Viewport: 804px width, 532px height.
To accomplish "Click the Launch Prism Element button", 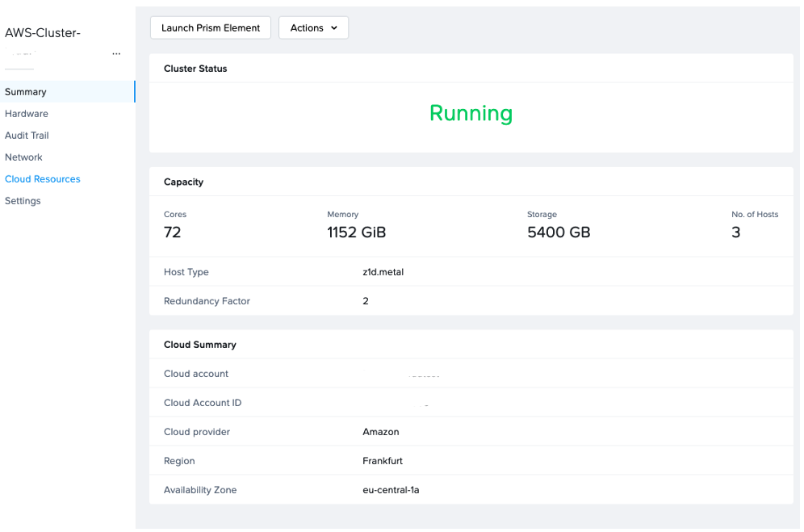I will pos(210,27).
